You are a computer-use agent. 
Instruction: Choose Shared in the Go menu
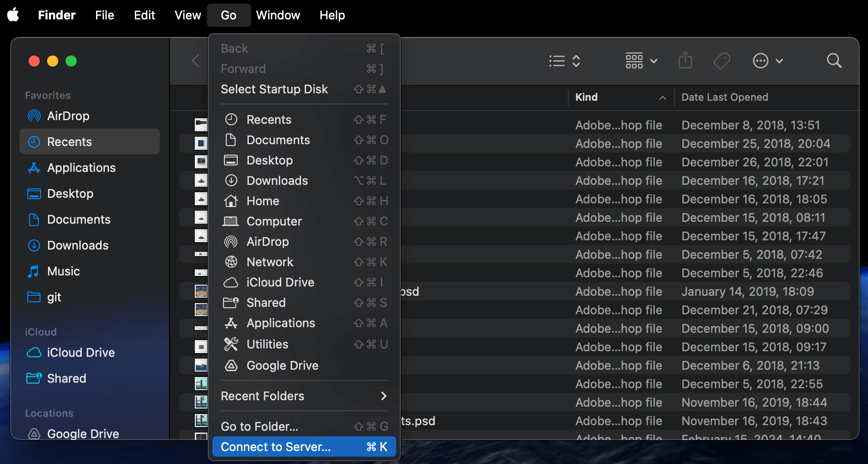(x=304, y=302)
